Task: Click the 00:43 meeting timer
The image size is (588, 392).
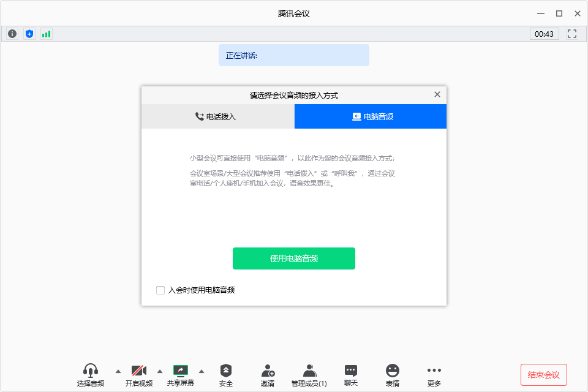Action: [544, 34]
